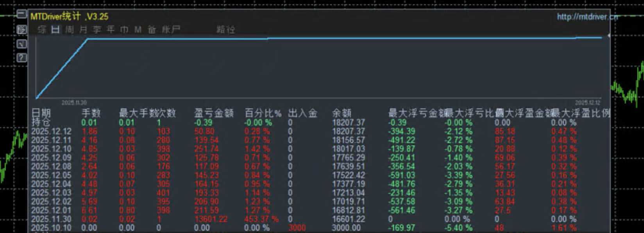Open the 账户 account tab
This screenshot has height=233, width=644.
(171, 29)
